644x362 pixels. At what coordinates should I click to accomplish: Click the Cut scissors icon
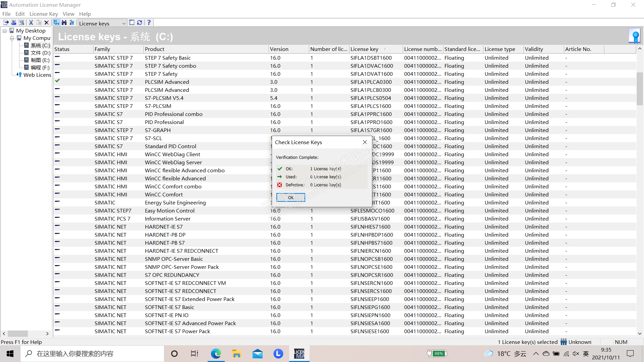pyautogui.click(x=31, y=22)
